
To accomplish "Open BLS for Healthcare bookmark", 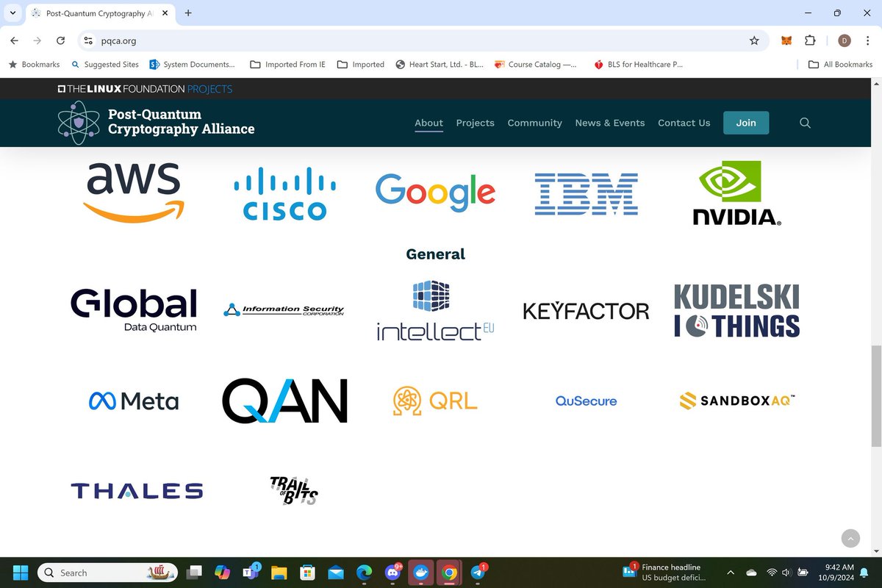I will pos(638,65).
